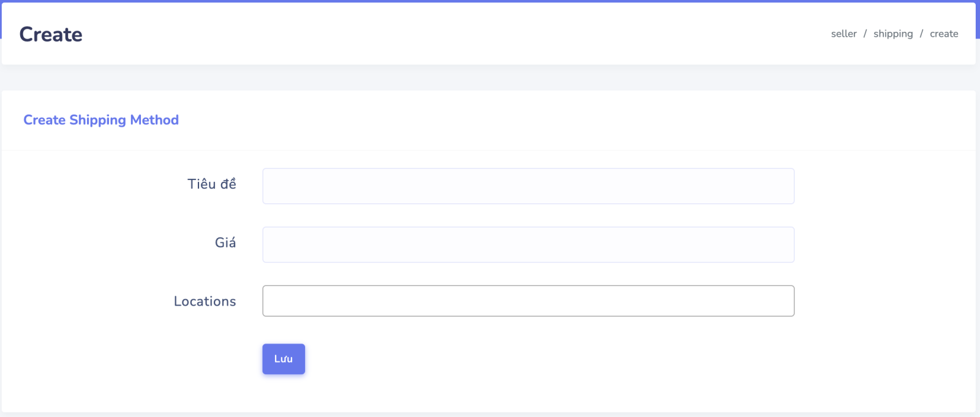
Task: Focus the Tiêu đề text field
Action: pyautogui.click(x=528, y=186)
